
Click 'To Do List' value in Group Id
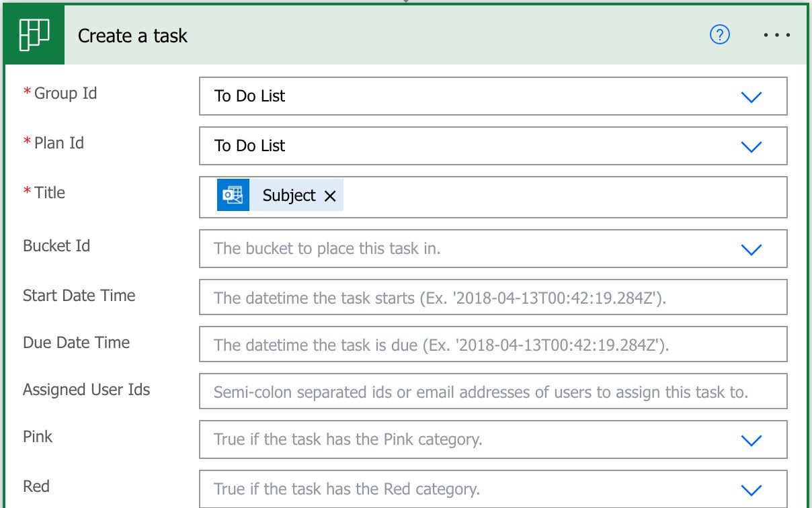pyautogui.click(x=249, y=96)
